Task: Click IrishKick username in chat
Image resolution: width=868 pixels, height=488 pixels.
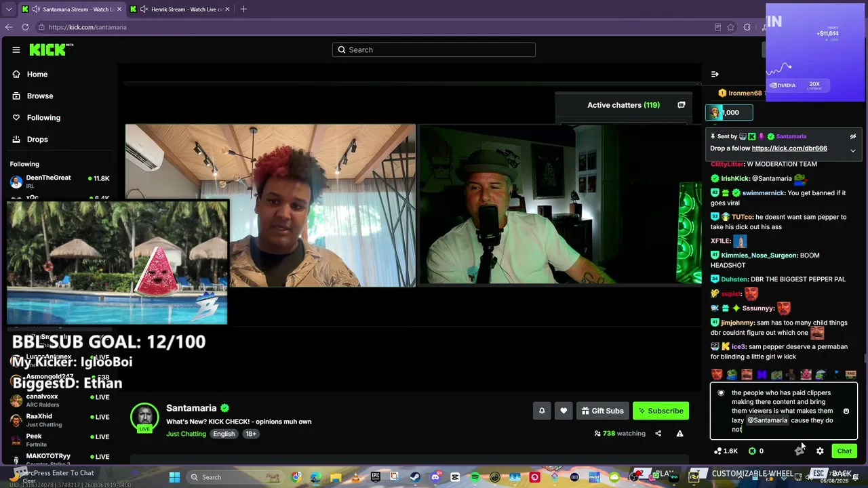Action: (x=735, y=178)
